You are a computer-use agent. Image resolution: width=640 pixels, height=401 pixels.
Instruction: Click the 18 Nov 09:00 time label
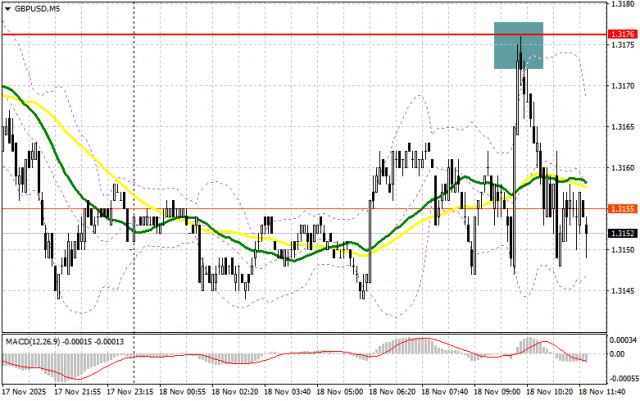pyautogui.click(x=497, y=392)
